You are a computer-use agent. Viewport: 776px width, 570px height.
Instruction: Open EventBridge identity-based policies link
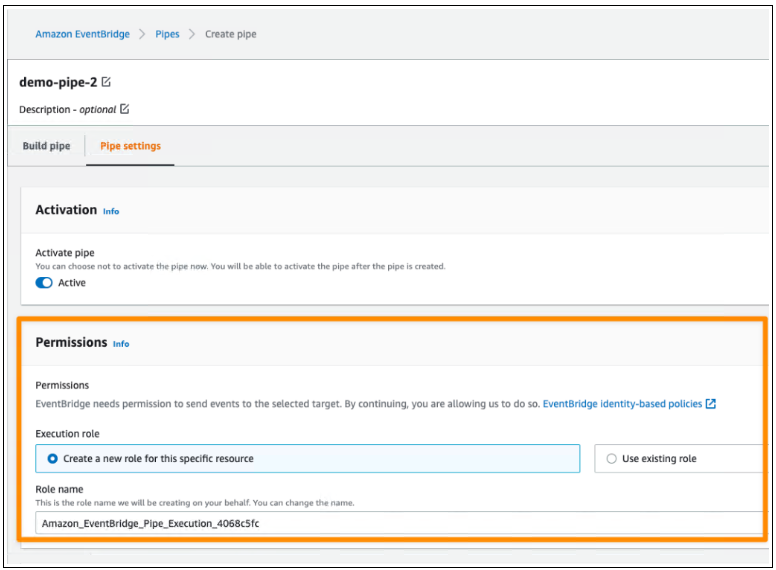pyautogui.click(x=622, y=404)
